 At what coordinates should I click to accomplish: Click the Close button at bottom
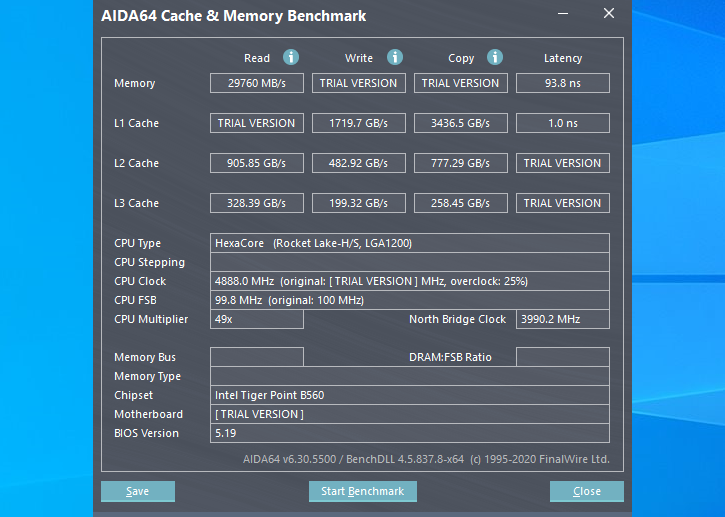pyautogui.click(x=587, y=491)
